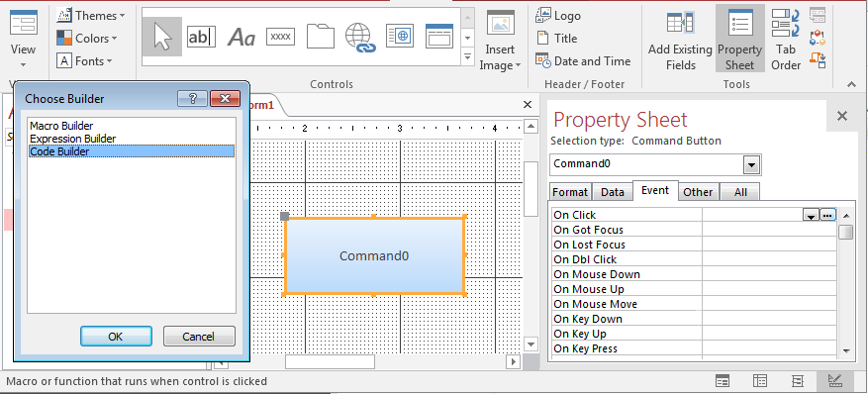
Task: Select the Navigation Control icon
Action: (439, 37)
